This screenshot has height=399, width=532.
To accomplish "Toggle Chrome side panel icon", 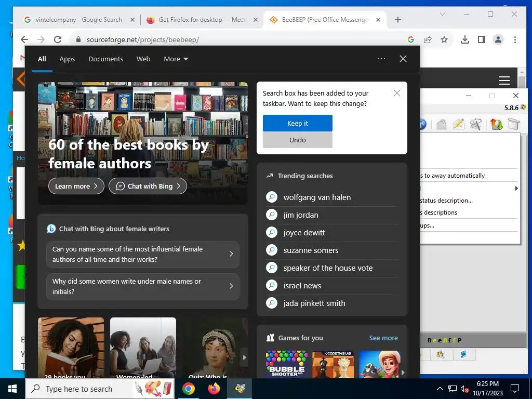I will pos(482,39).
